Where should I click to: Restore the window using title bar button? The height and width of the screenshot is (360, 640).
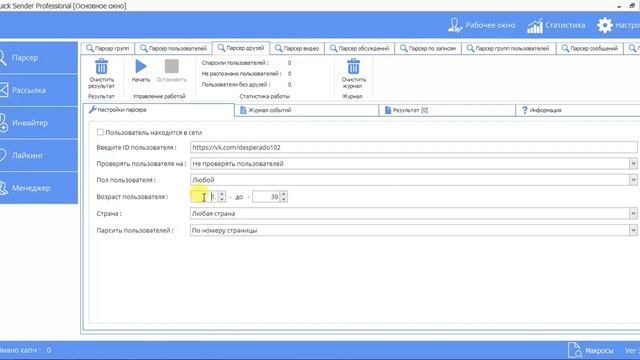(x=632, y=6)
